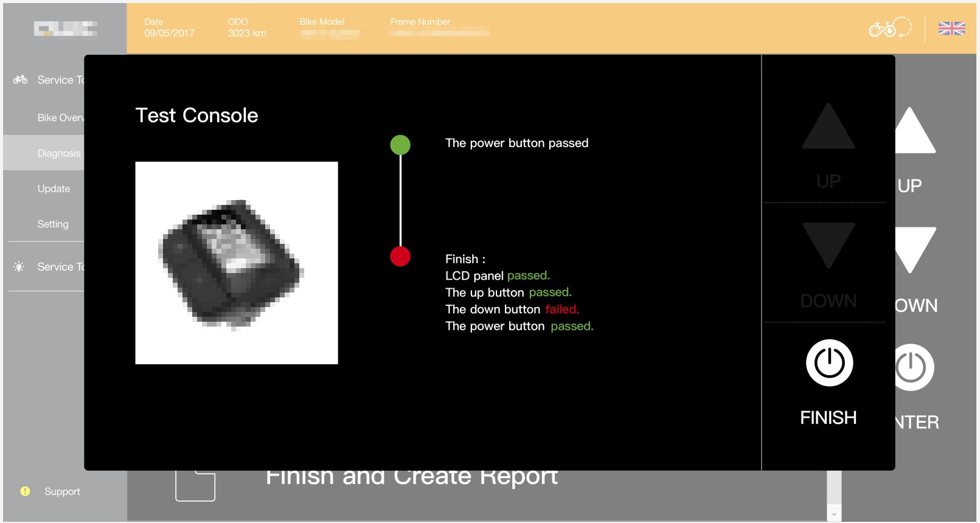The height and width of the screenshot is (523, 980).
Task: Open the Diagnosis menu item
Action: (x=58, y=153)
